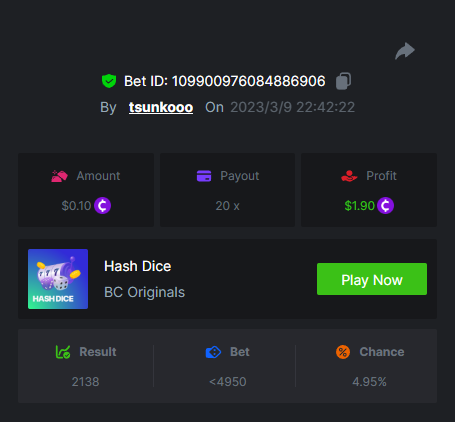The height and width of the screenshot is (422, 455).
Task: Click the green verified shield icon
Action: 109,81
